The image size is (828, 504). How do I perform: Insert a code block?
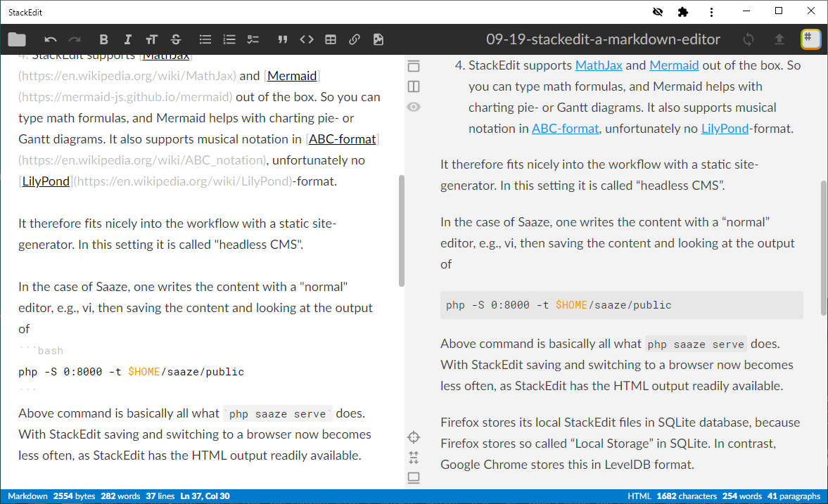[x=307, y=39]
